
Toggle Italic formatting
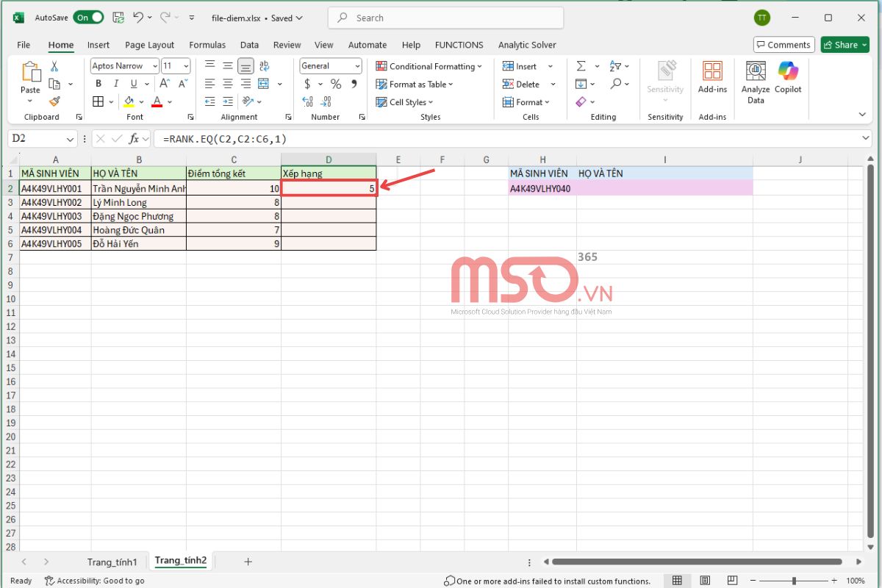pos(115,84)
